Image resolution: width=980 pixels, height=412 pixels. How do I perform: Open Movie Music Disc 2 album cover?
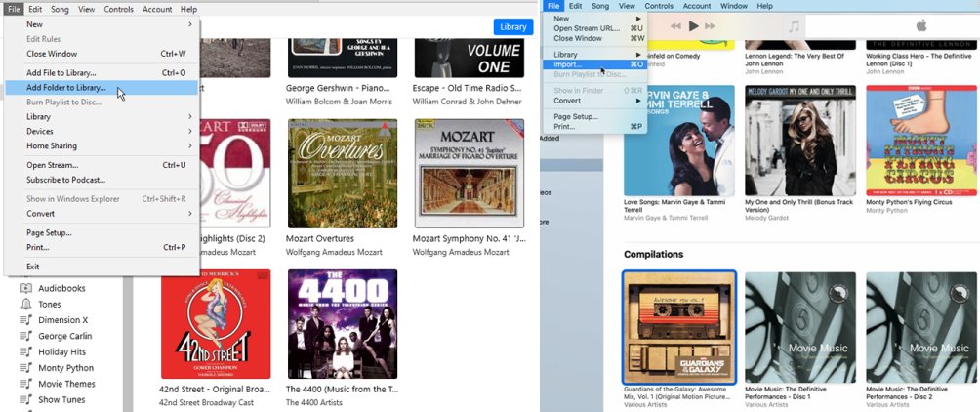click(x=921, y=328)
